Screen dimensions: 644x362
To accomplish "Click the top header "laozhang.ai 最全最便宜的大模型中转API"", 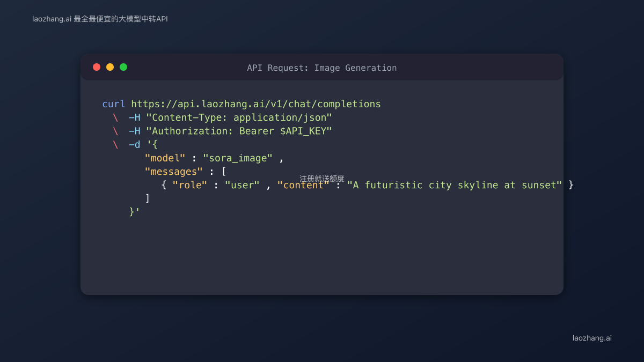I will click(100, 19).
